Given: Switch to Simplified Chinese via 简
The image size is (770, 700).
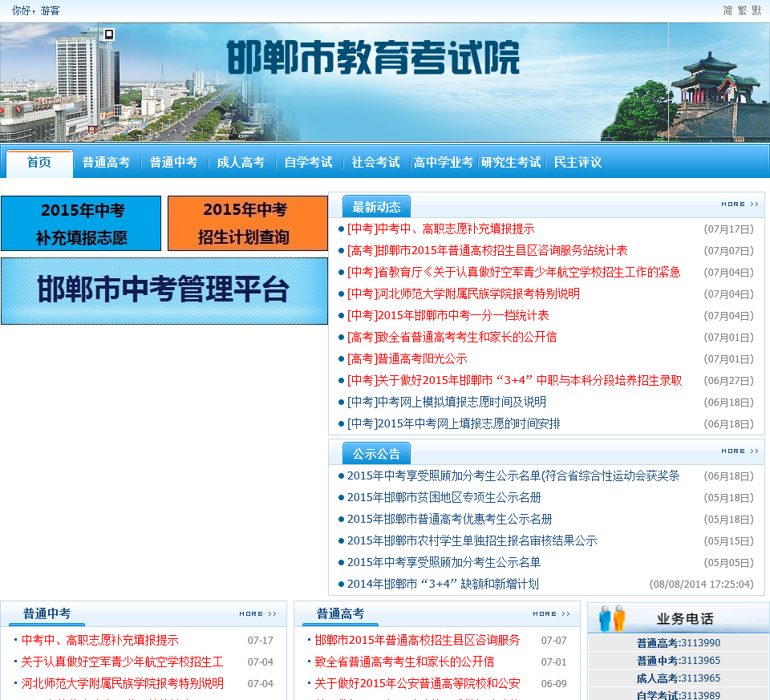Looking at the screenshot, I should pyautogui.click(x=727, y=10).
